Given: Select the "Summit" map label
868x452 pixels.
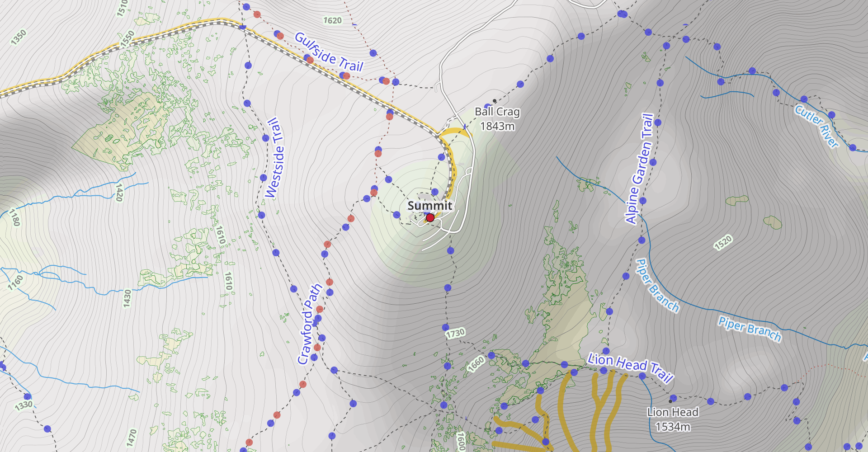Looking at the screenshot, I should click(430, 206).
